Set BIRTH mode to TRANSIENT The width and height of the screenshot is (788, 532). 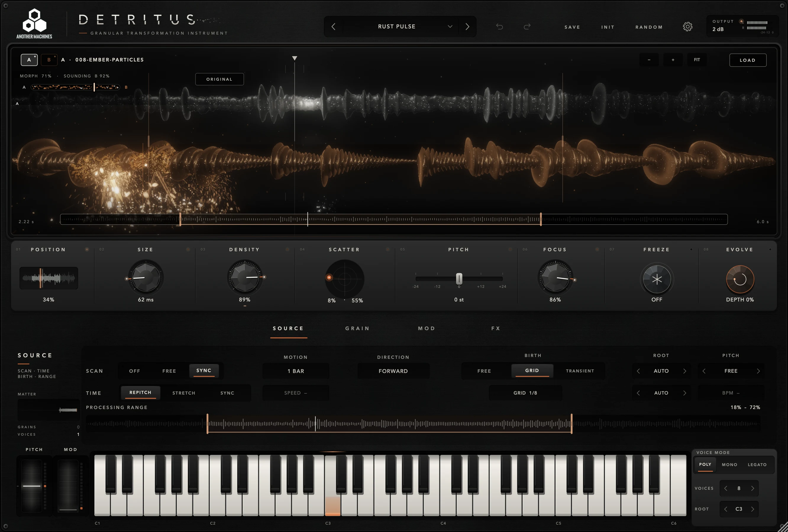pyautogui.click(x=580, y=371)
